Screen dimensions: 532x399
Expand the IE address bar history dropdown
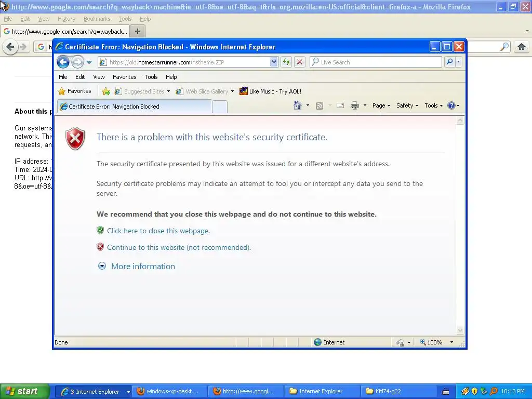(274, 62)
